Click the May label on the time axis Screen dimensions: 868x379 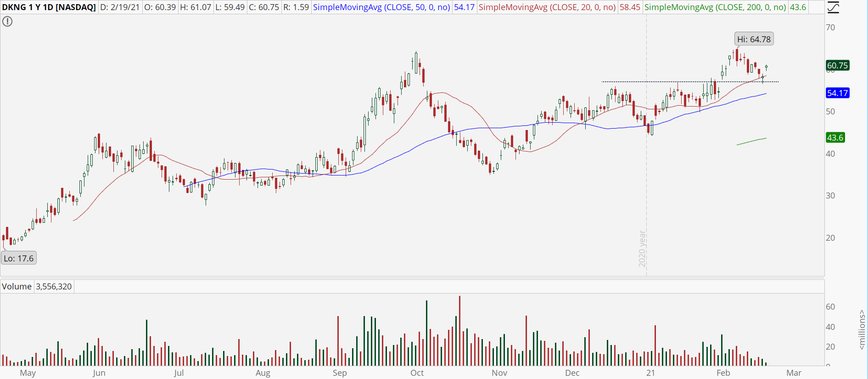click(x=28, y=373)
